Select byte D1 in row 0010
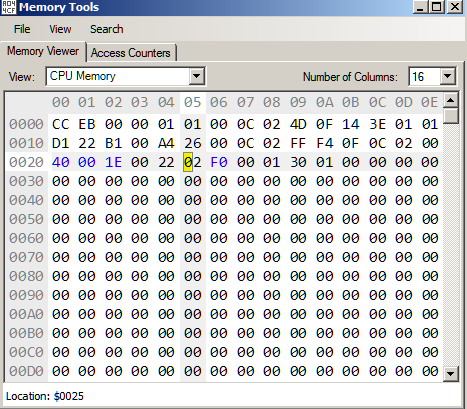This screenshot has width=467, height=409. pos(61,143)
